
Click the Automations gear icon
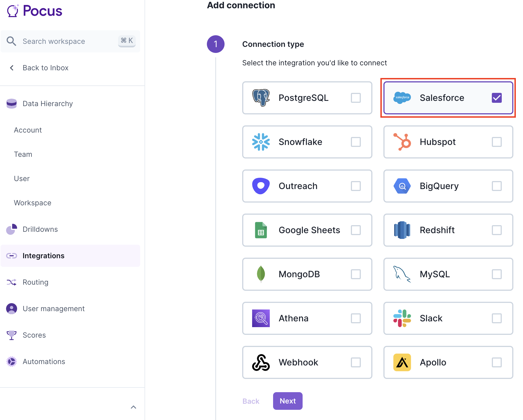[12, 362]
